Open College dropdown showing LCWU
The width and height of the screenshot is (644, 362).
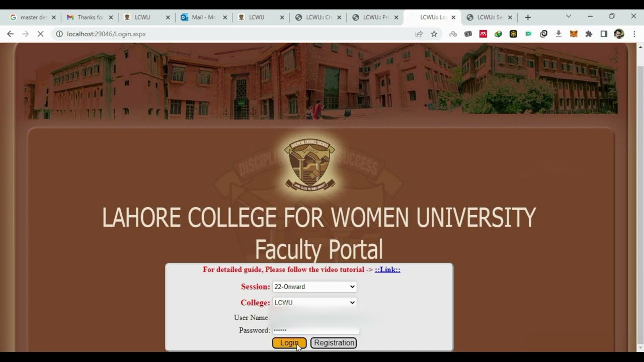314,302
